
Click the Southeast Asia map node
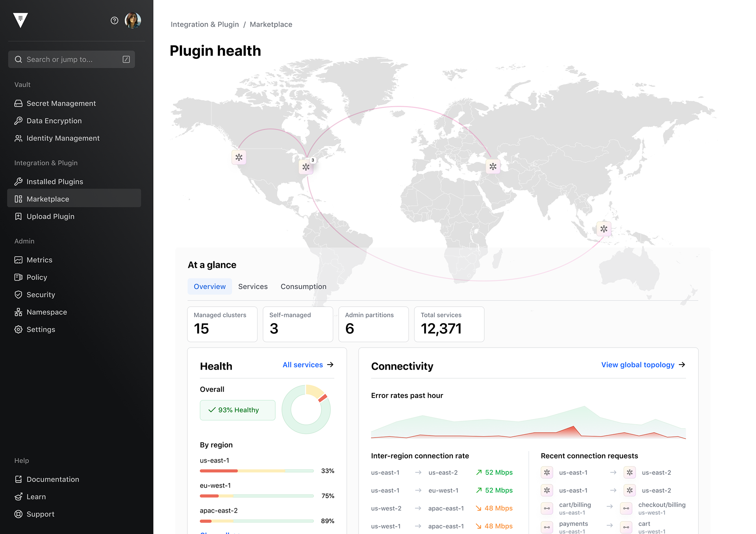[604, 229]
